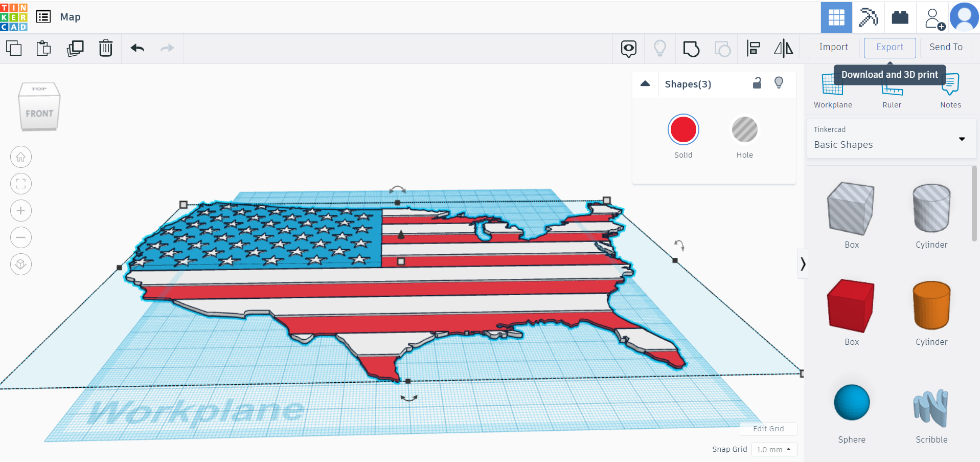The height and width of the screenshot is (462, 980).
Task: Pick the blue Sphere shape
Action: click(x=852, y=403)
